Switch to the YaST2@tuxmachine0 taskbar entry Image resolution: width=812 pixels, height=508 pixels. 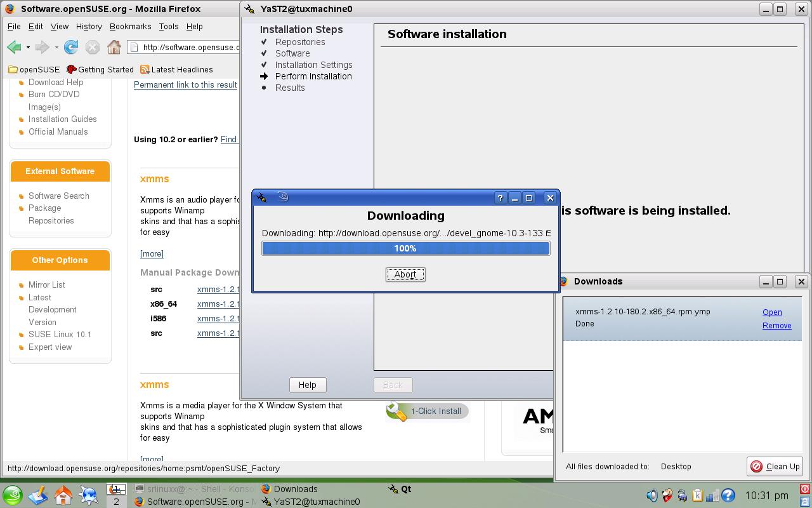pyautogui.click(x=311, y=502)
